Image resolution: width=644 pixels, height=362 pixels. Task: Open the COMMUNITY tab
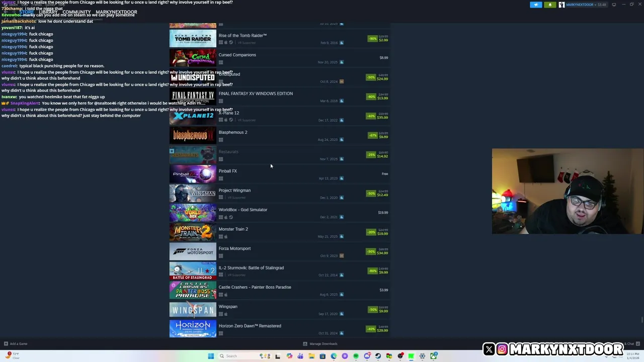[76, 12]
